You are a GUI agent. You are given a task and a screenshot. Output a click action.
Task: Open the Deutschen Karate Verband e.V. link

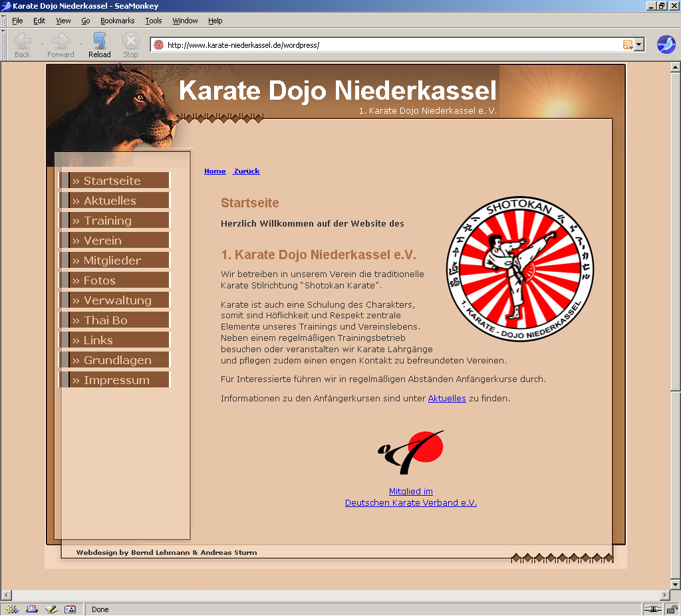[x=410, y=503]
